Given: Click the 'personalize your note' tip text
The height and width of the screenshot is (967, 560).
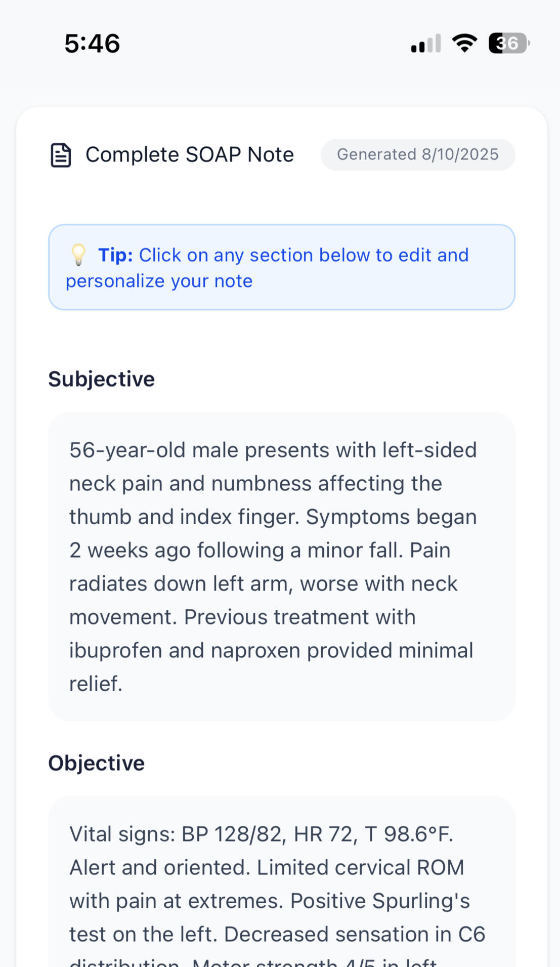Looking at the screenshot, I should 159,281.
